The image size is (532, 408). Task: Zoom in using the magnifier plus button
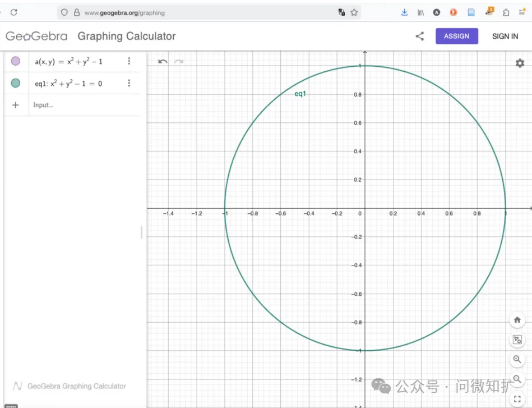pyautogui.click(x=517, y=359)
